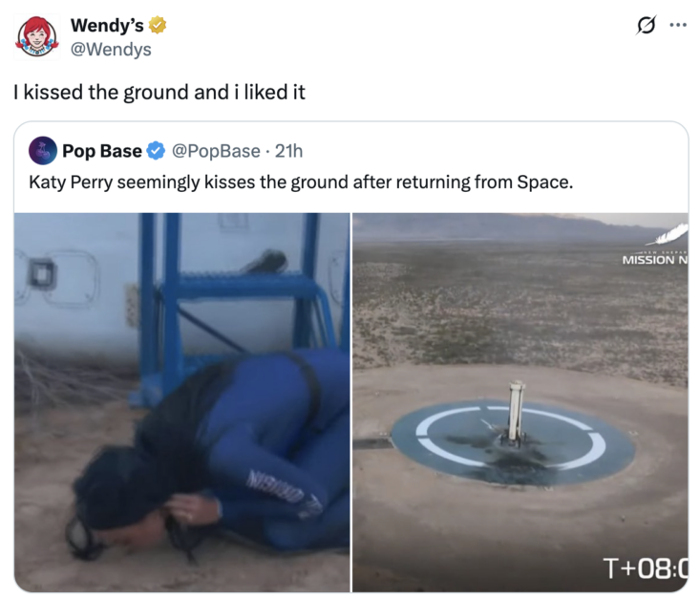Click the gold verified badge beside Wendy's
This screenshot has width=700, height=600.
(158, 25)
